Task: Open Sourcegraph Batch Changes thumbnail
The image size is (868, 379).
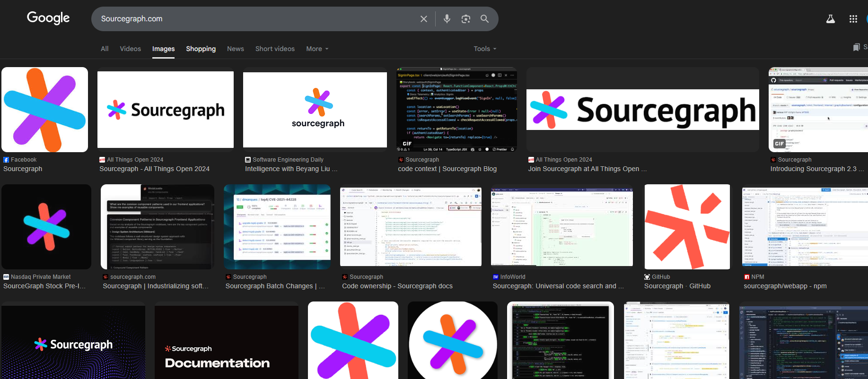Action: pos(277,227)
